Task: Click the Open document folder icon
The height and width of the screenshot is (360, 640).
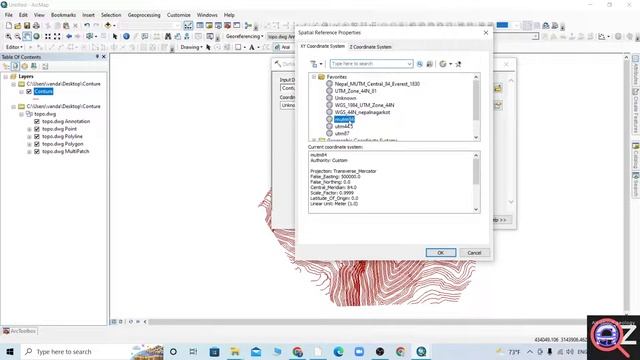Action: (18, 26)
